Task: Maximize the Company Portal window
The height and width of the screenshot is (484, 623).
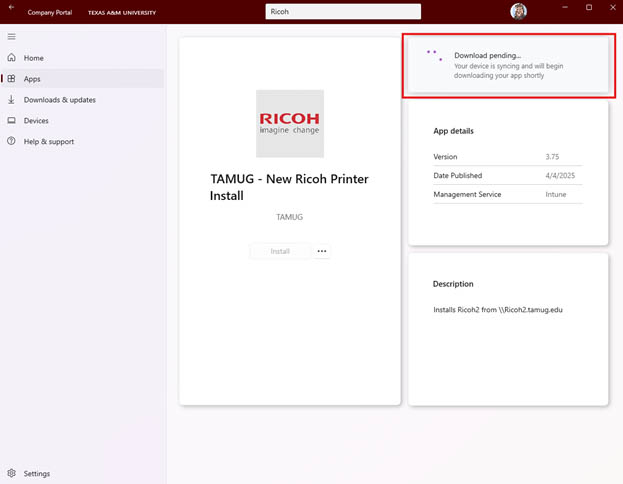Action: point(589,7)
